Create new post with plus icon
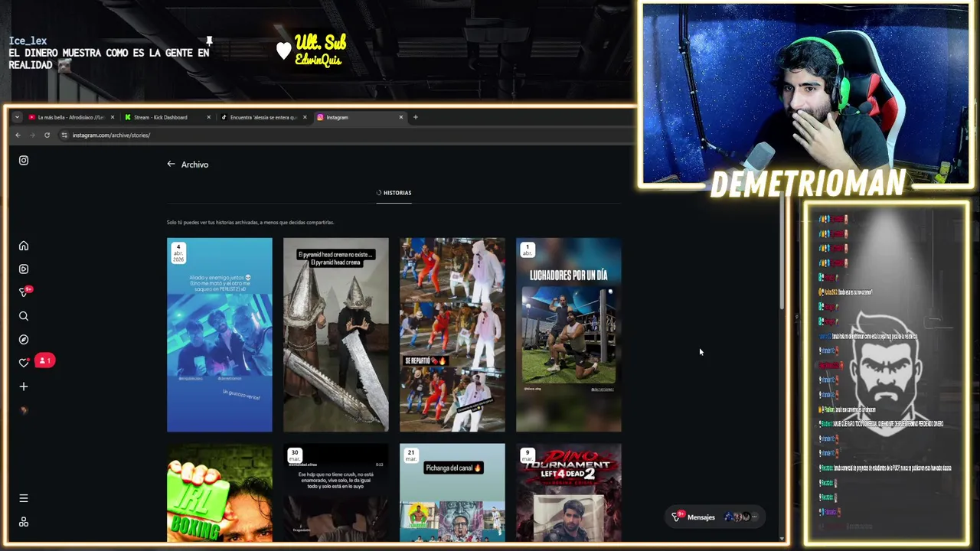The image size is (980, 551). pyautogui.click(x=24, y=386)
